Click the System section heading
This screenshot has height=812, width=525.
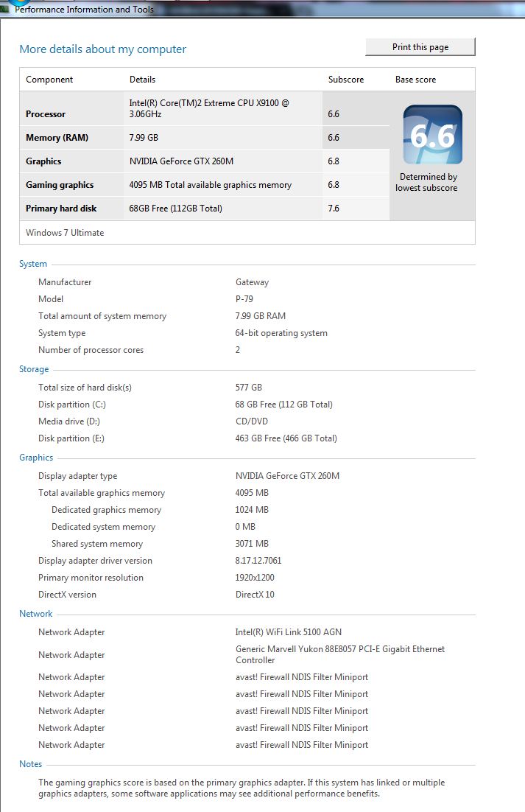coord(33,264)
